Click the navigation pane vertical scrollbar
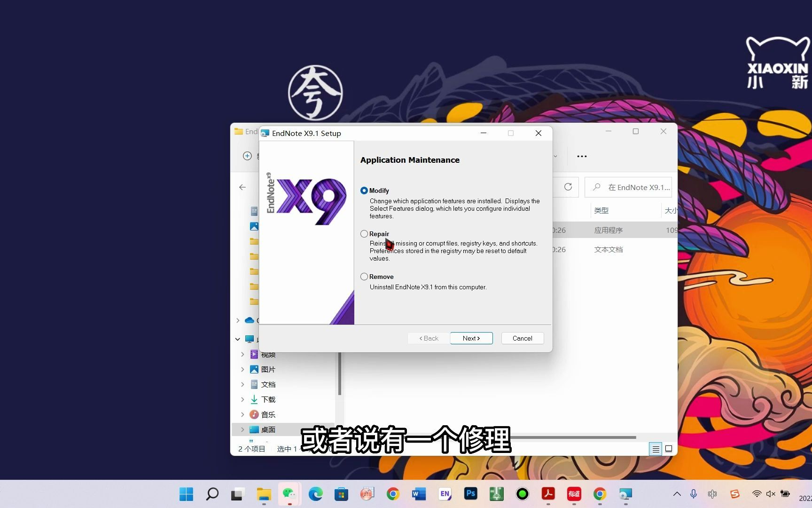Viewport: 812px width, 508px height. [x=339, y=373]
